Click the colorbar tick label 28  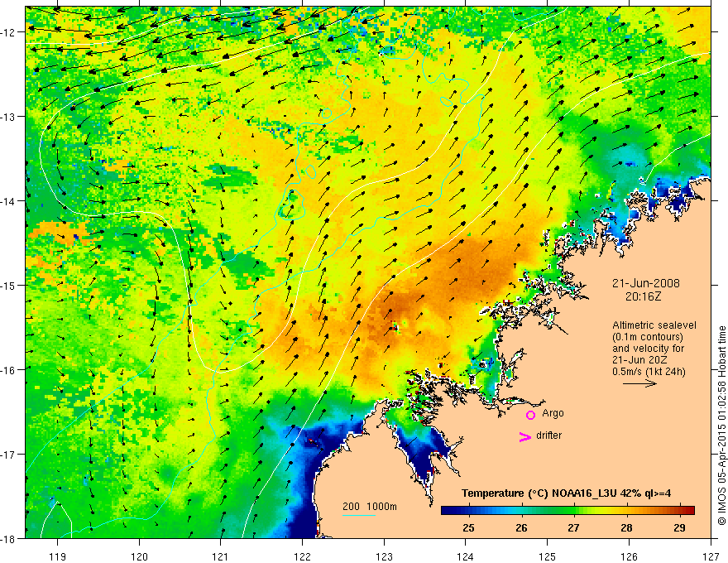(x=626, y=527)
